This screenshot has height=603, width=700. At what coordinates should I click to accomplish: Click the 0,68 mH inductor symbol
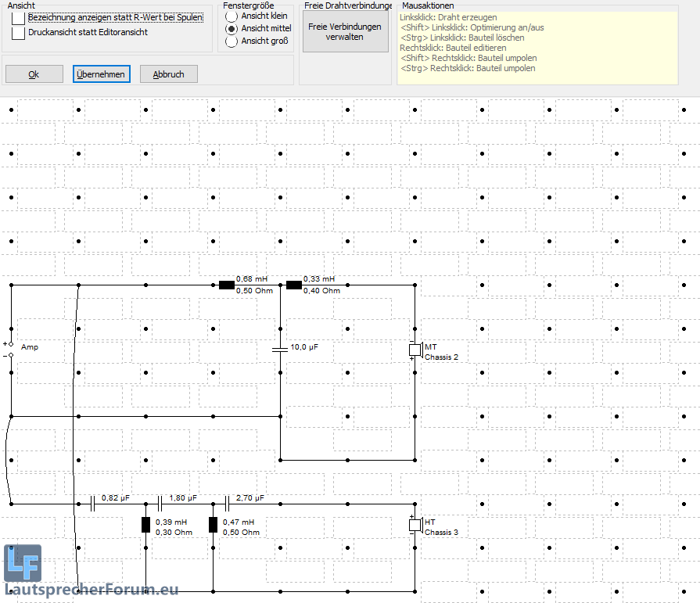tap(226, 285)
